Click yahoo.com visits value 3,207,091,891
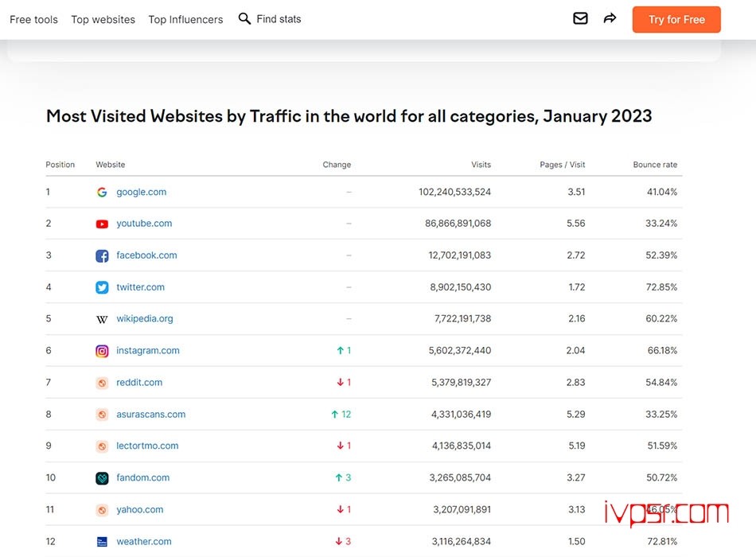 [x=462, y=509]
